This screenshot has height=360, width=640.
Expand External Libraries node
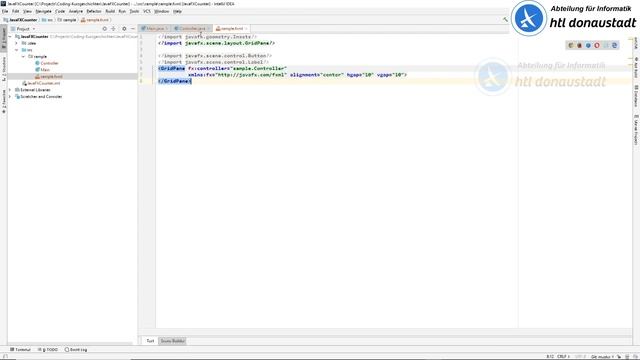pyautogui.click(x=10, y=90)
